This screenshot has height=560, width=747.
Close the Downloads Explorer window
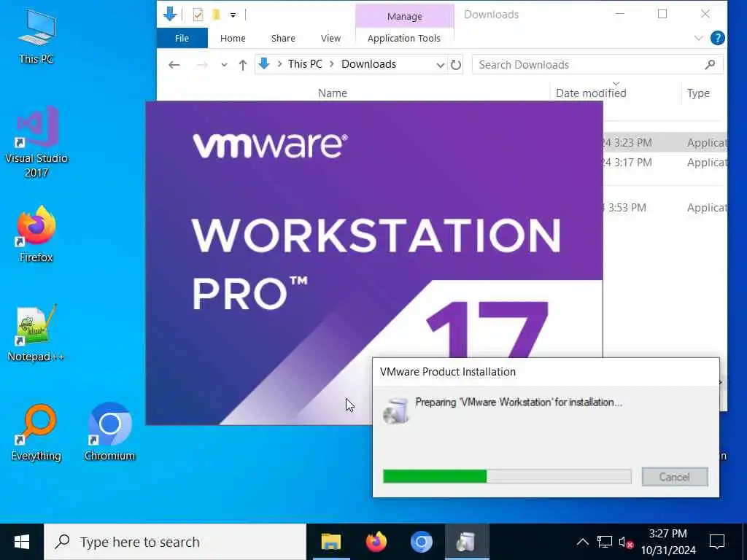pos(705,15)
